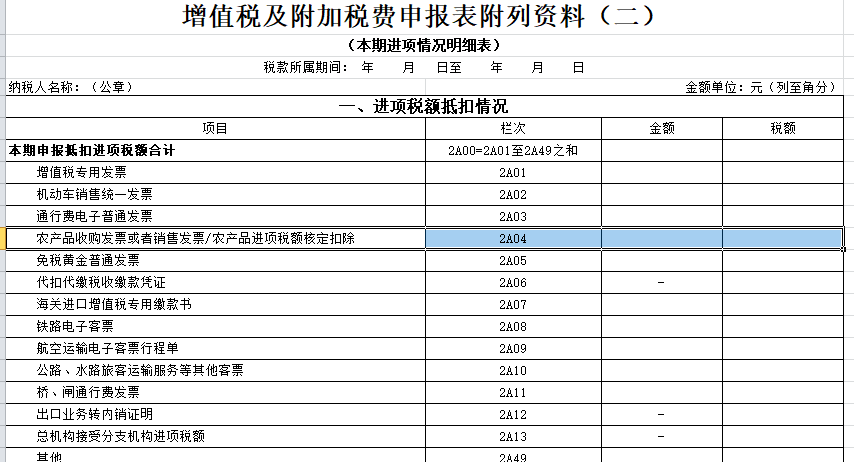Click the 2A05 cell

click(x=513, y=260)
